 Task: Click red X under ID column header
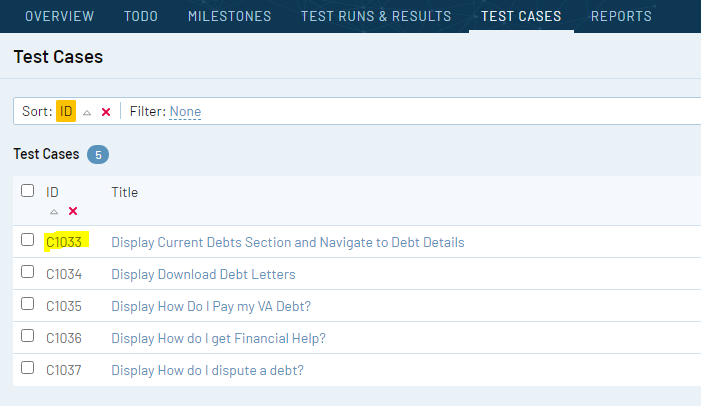click(x=73, y=211)
